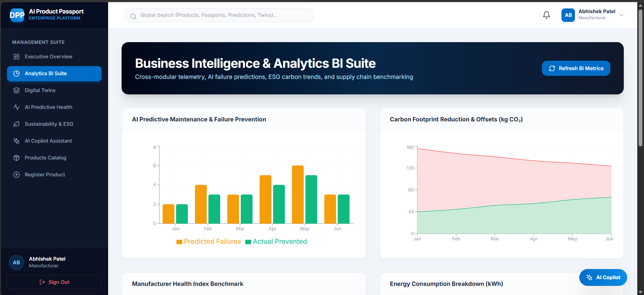Click 'Manufacturer' role text in sidebar footer

point(44,266)
